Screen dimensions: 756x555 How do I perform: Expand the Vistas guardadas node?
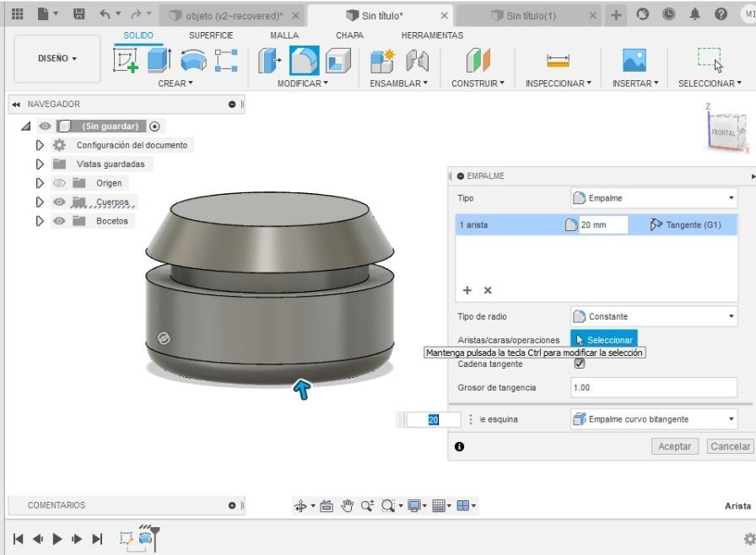(40, 164)
